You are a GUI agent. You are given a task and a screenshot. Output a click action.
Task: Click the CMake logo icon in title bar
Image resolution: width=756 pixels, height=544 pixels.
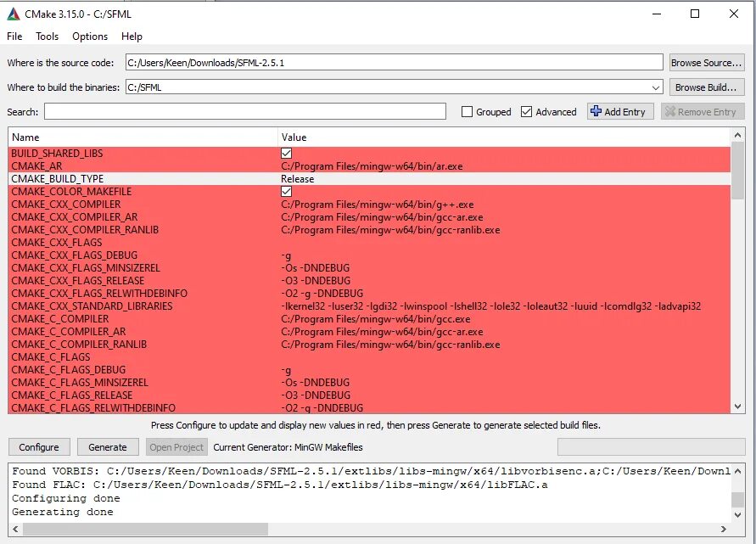tap(13, 14)
